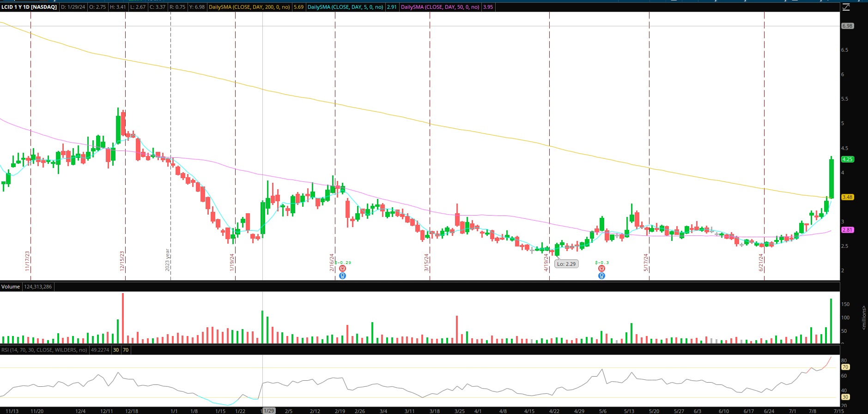This screenshot has height=414, width=868.
Task: Click the Y: 6.98 cursor price readout
Action: (197, 7)
